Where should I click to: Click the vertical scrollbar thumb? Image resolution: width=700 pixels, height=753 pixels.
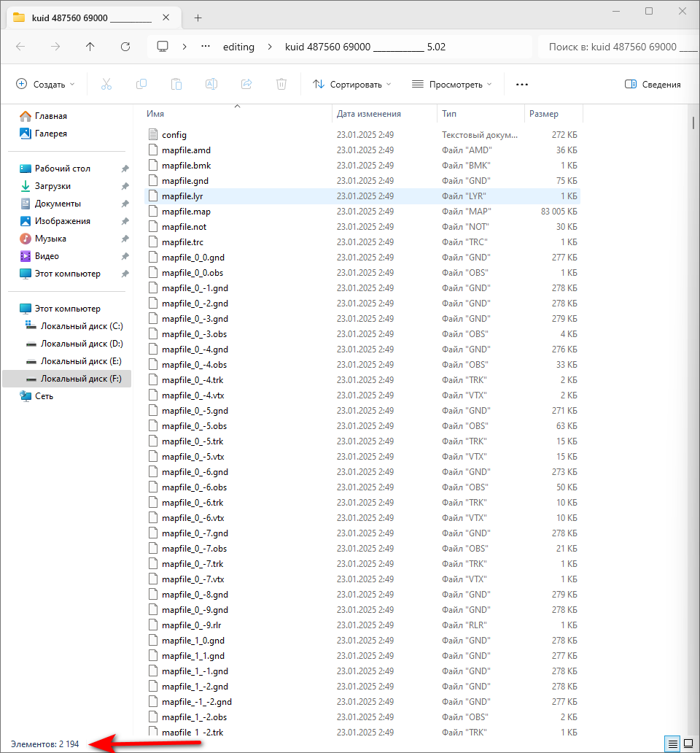(693, 123)
